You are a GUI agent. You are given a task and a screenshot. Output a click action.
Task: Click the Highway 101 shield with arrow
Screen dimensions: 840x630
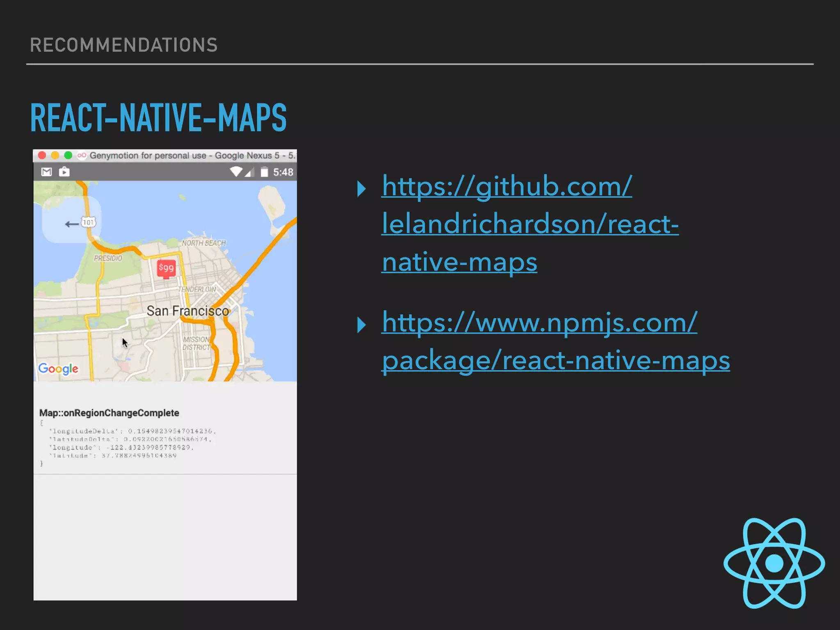80,223
